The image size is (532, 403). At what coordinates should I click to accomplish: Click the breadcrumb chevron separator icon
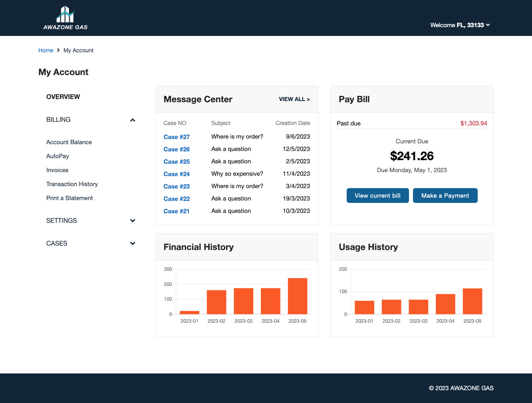click(58, 50)
